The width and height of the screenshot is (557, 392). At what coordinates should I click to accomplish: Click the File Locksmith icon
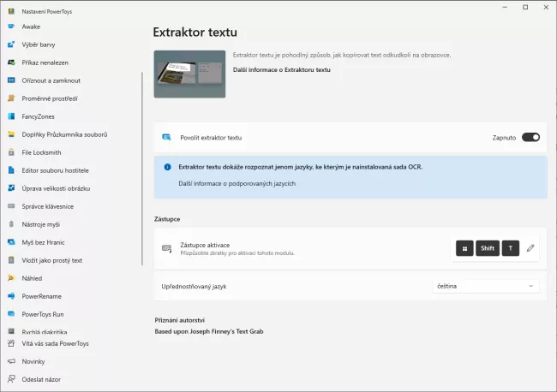11,151
